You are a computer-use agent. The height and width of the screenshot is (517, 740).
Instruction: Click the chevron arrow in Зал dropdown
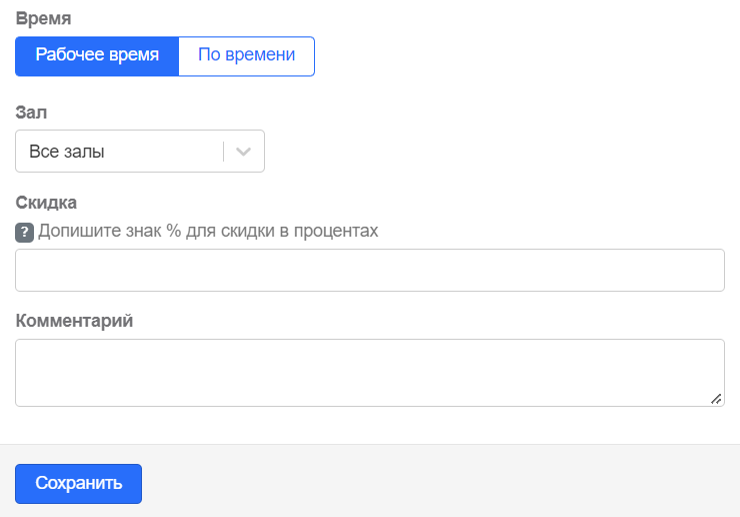pyautogui.click(x=244, y=152)
